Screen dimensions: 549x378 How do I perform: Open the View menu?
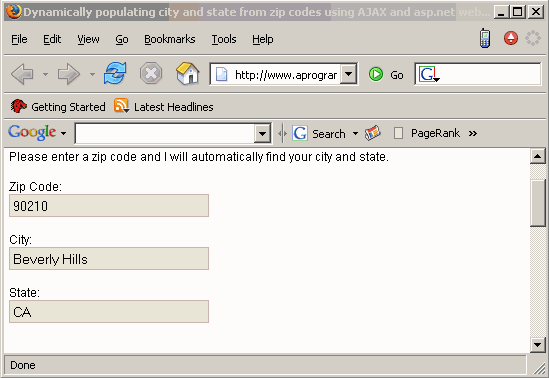tap(88, 39)
